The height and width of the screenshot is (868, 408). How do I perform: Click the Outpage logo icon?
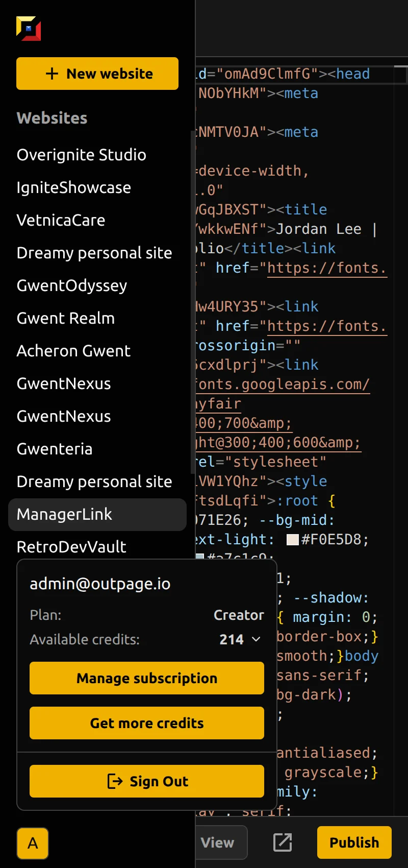(29, 29)
